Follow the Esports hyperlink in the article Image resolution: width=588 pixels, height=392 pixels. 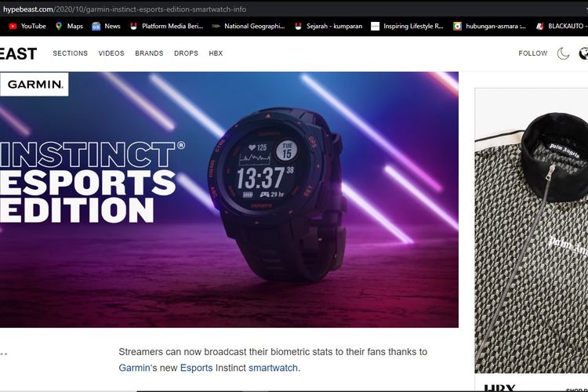point(196,368)
